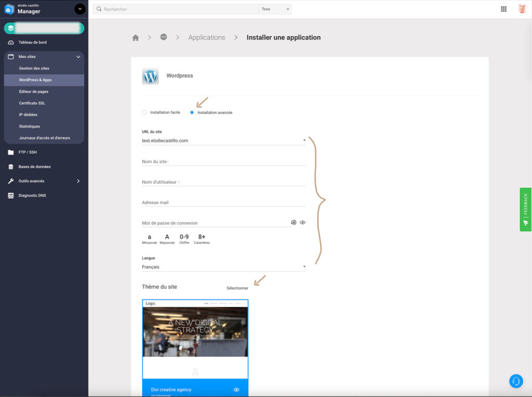Preview Divi creative agency with eye icon
Viewport: 532px width, 397px height.
(x=236, y=390)
